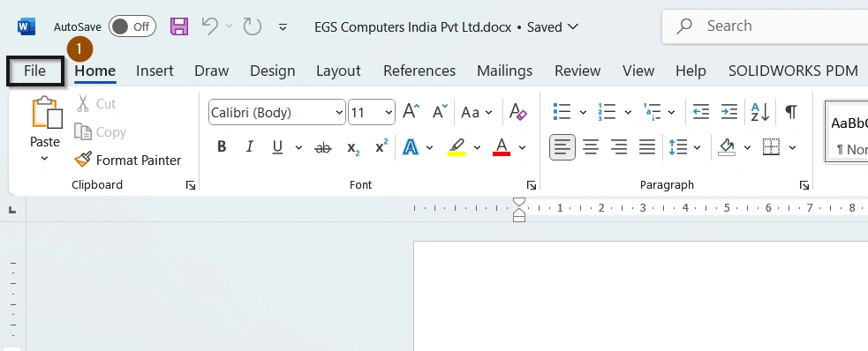Save the document with the disk icon
The height and width of the screenshot is (351, 868).
click(x=178, y=26)
